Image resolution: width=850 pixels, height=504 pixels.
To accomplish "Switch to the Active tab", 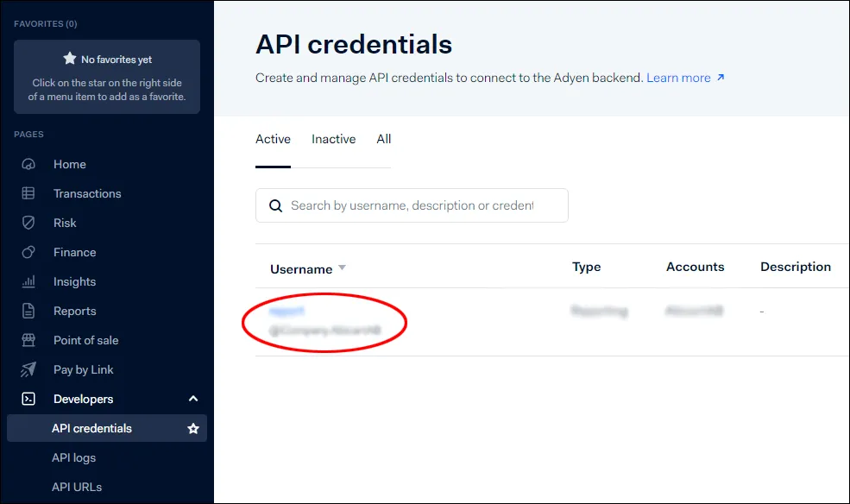I will click(x=274, y=139).
